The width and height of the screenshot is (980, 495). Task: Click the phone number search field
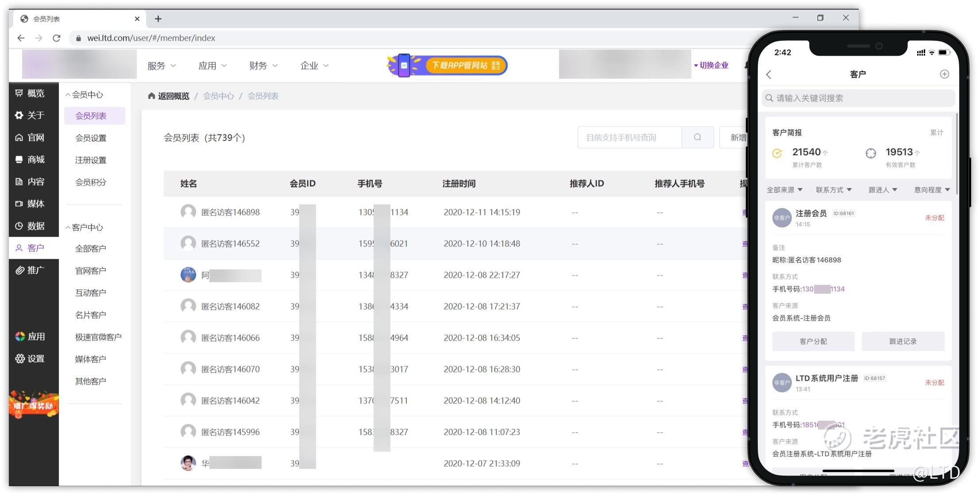click(x=629, y=137)
